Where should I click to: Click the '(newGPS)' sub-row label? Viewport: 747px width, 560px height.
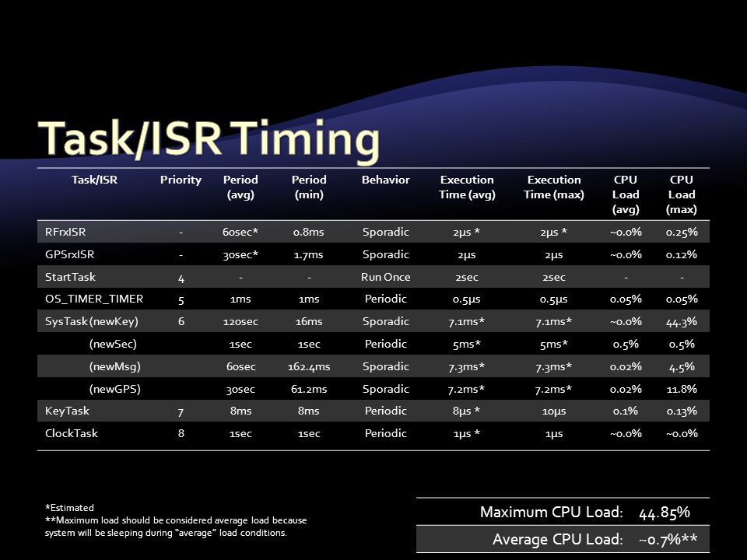click(115, 389)
